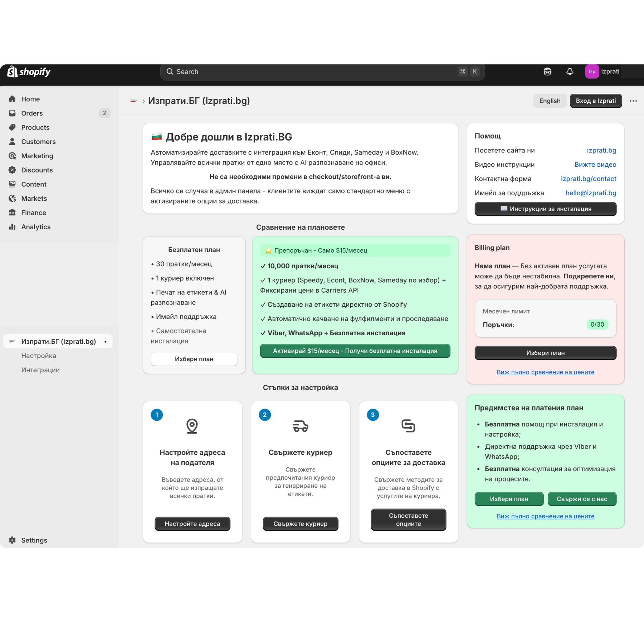Click the Analytics bar chart icon
Screen dimensions: 644x644
point(13,227)
